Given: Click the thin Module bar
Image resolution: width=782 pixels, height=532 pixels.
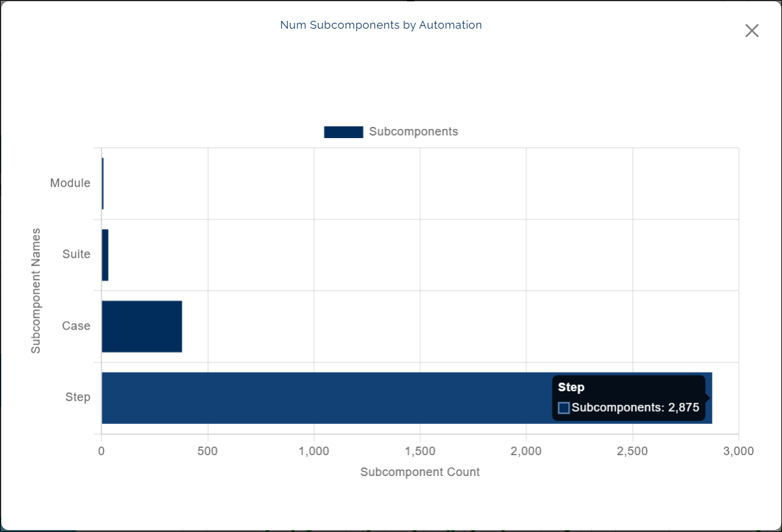Looking at the screenshot, I should click(x=102, y=184).
